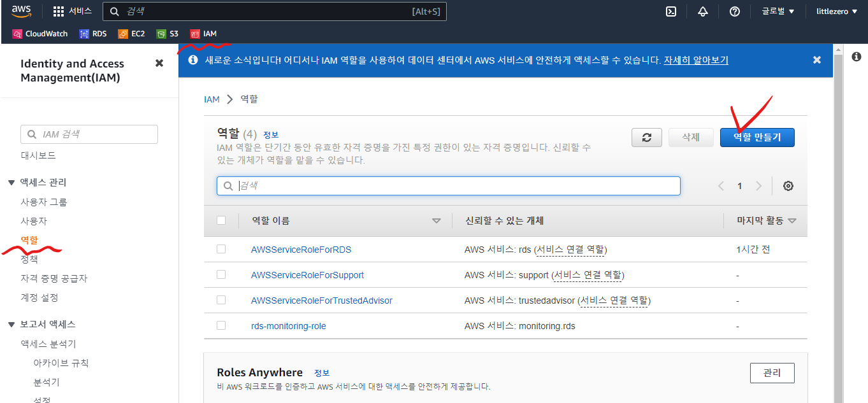Screen dimensions: 868x403
Task: Open 대시보드 in sidebar
Action: click(x=38, y=155)
